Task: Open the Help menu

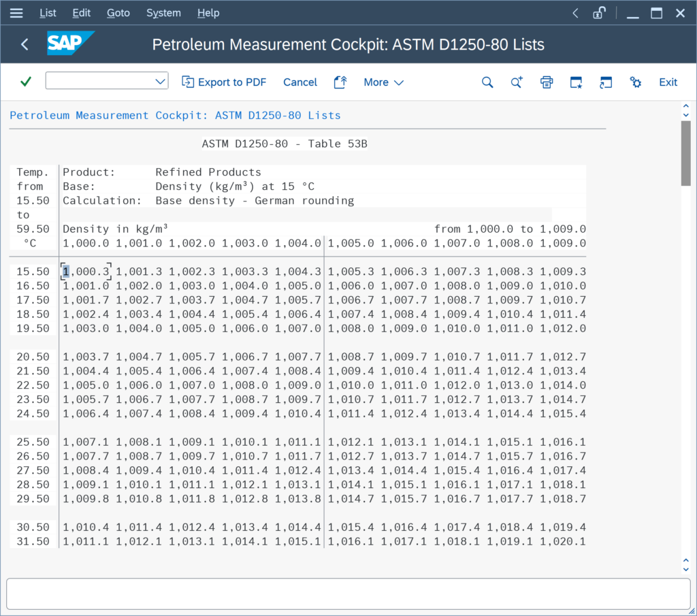Action: click(x=208, y=13)
